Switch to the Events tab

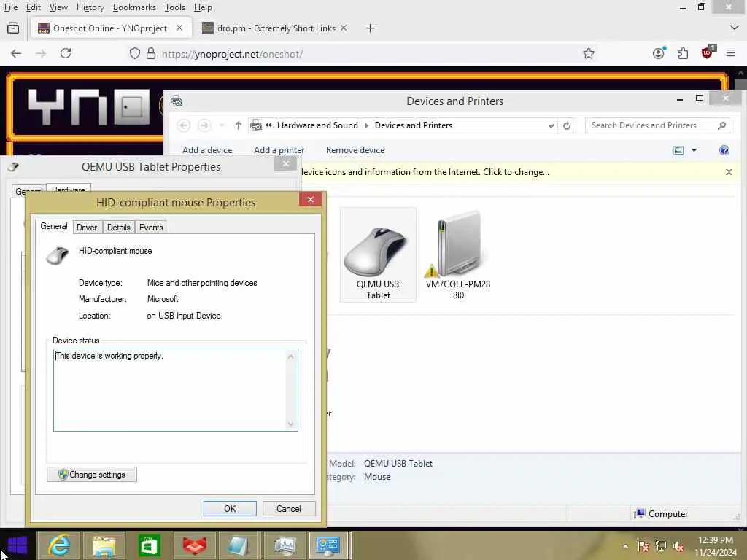click(x=151, y=227)
